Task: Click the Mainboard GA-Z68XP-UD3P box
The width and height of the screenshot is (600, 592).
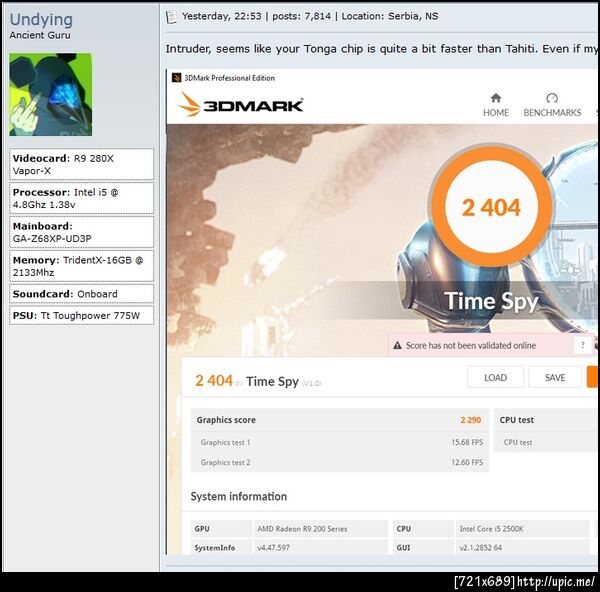Action: point(82,232)
